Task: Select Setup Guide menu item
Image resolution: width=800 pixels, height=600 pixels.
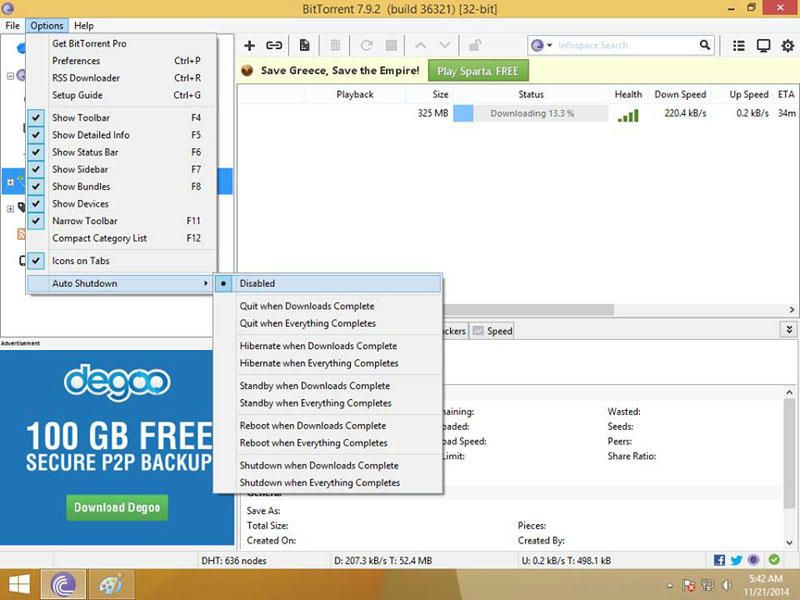Action: coord(121,95)
